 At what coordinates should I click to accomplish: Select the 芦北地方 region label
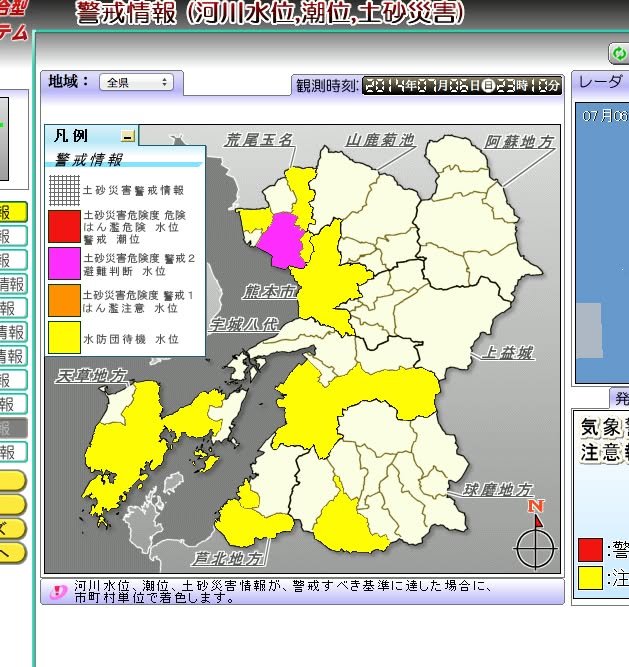click(230, 557)
